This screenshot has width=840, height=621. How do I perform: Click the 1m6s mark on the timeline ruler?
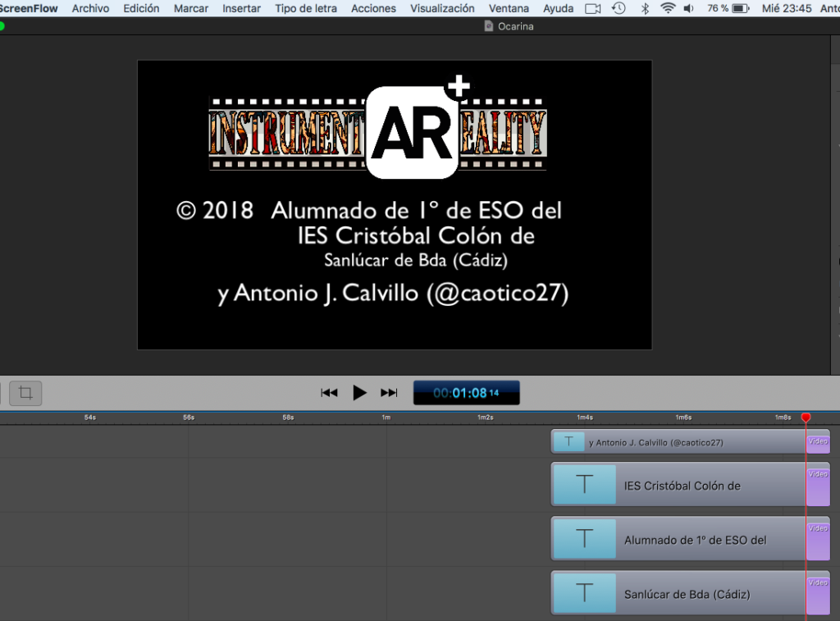pyautogui.click(x=683, y=418)
